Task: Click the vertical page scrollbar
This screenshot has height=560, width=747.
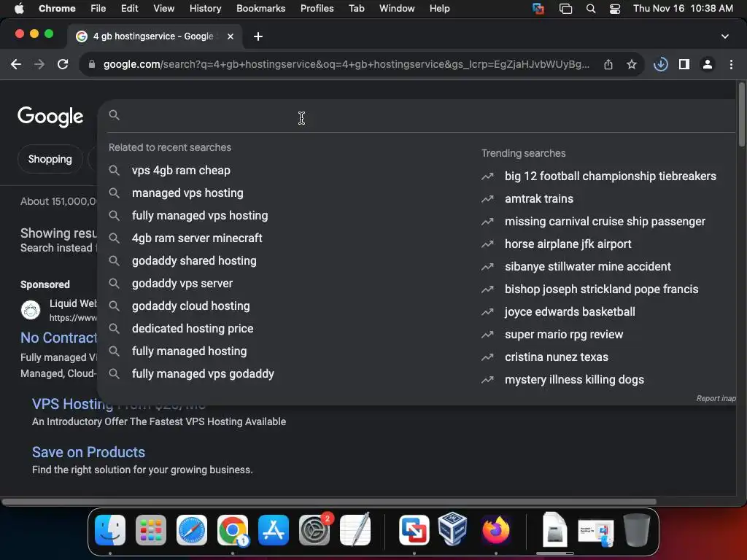Action: 741,114
